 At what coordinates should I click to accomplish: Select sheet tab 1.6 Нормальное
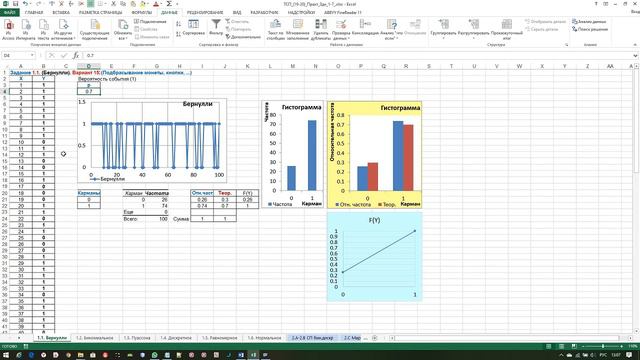[264, 338]
